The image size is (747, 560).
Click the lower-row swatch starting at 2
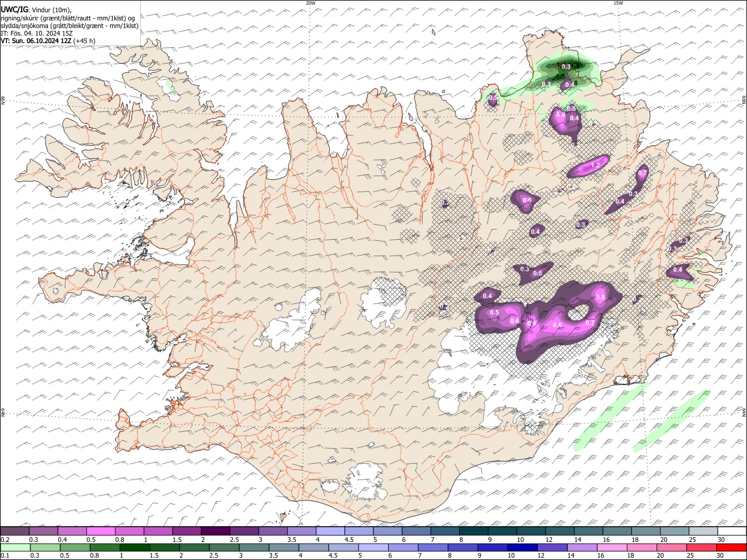click(194, 547)
